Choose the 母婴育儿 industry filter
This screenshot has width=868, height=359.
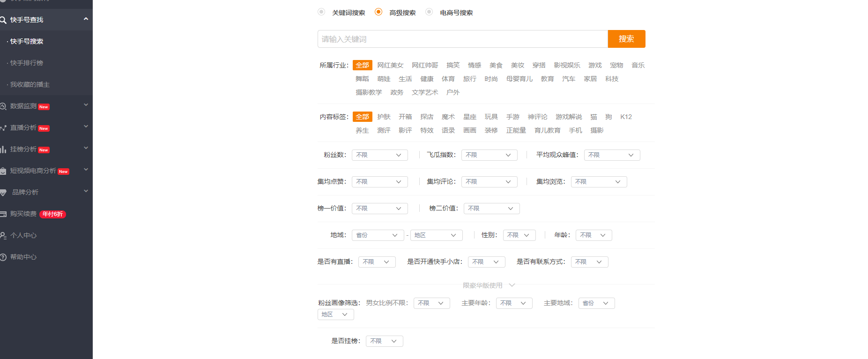coord(519,79)
